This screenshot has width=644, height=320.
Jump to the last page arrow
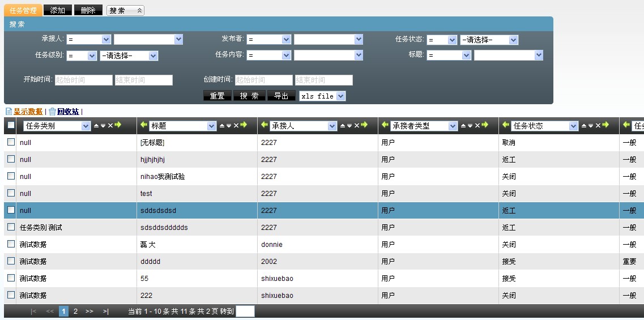click(x=106, y=311)
